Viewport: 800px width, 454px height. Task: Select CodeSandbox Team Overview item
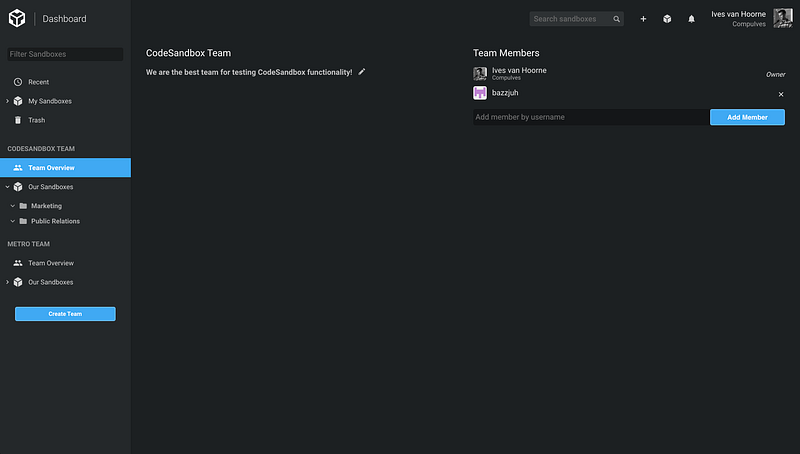[x=65, y=167]
